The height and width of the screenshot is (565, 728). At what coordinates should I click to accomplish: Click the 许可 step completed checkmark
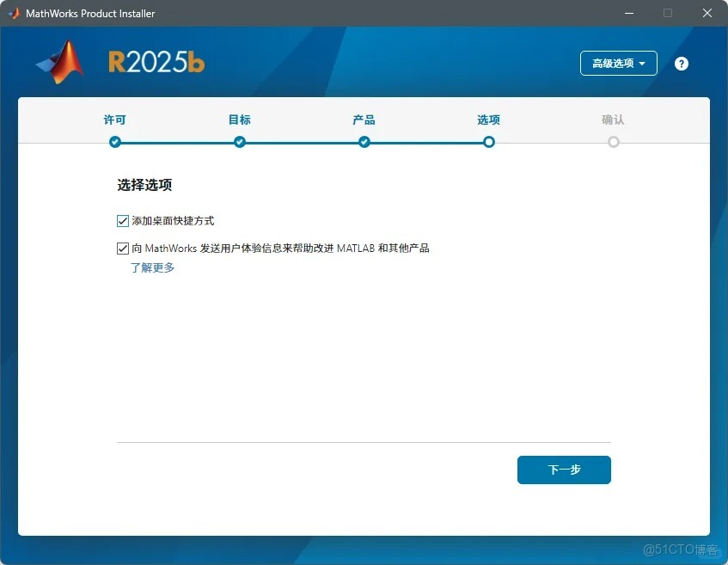tap(114, 142)
